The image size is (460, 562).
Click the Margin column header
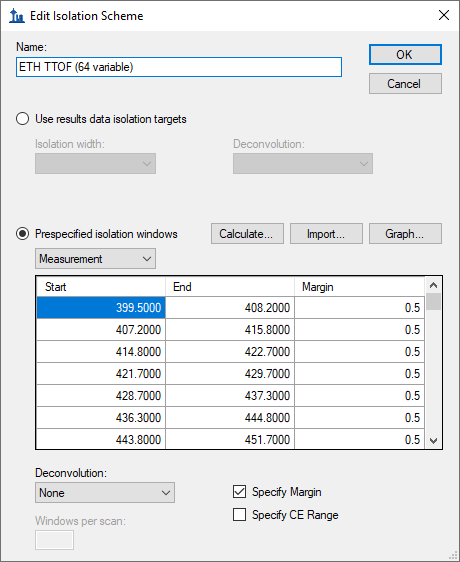tap(359, 287)
